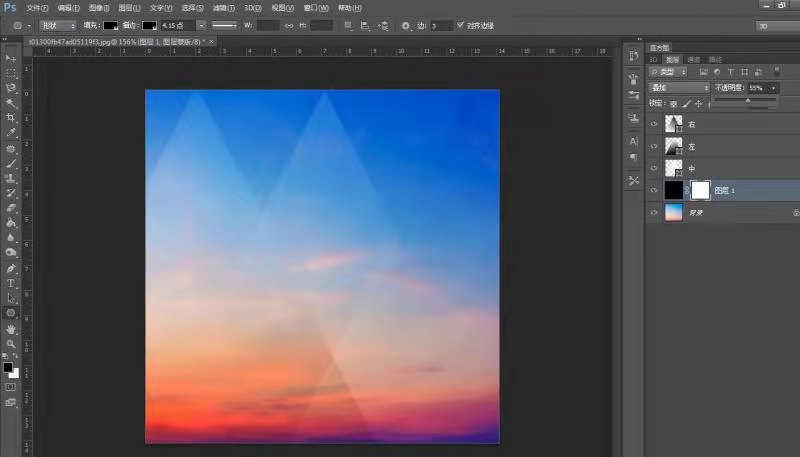The height and width of the screenshot is (457, 800).
Task: Open the 编辑(E) menu
Action: 68,8
